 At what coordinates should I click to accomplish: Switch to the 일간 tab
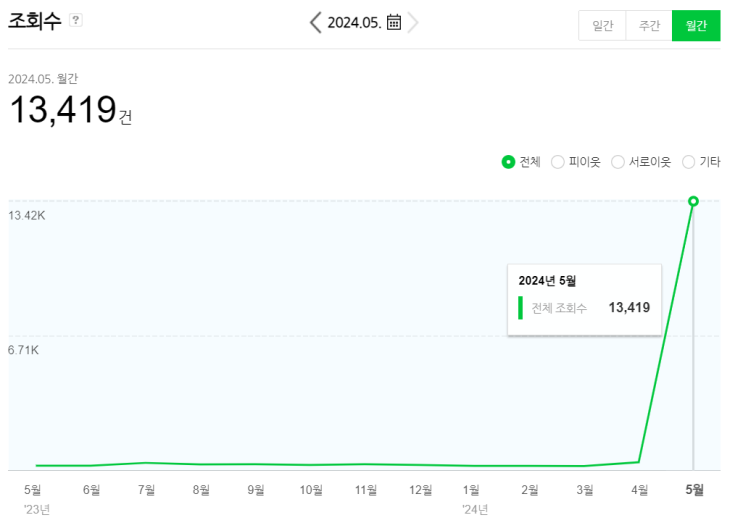pyautogui.click(x=602, y=26)
